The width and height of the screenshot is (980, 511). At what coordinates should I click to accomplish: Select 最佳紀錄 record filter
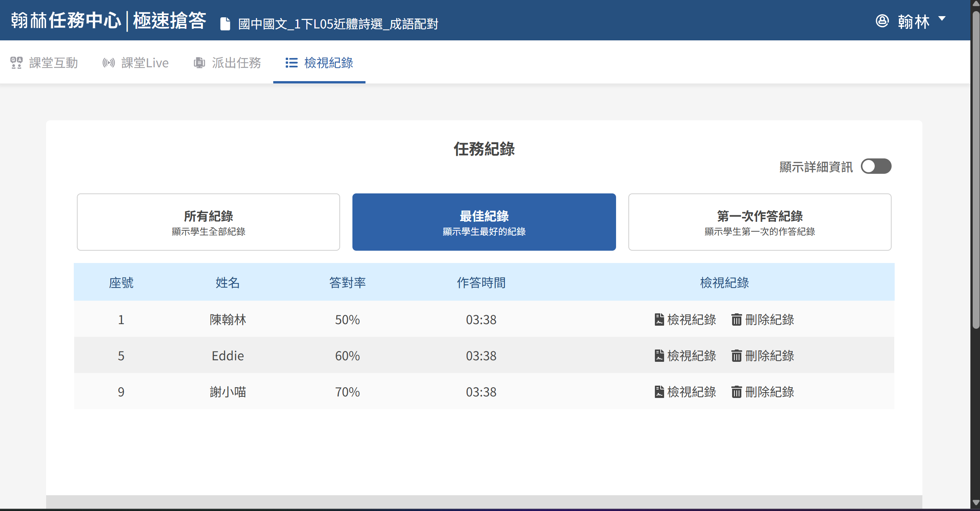484,222
